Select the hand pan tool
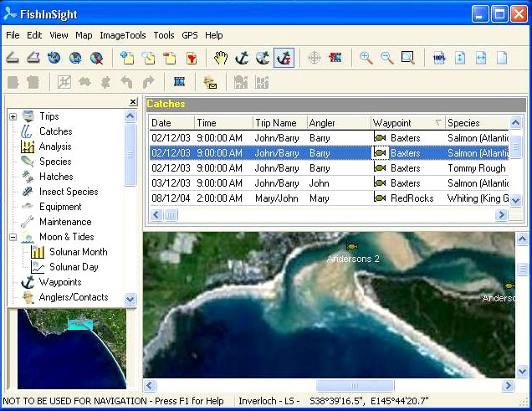Image resolution: width=532 pixels, height=411 pixels. point(221,58)
